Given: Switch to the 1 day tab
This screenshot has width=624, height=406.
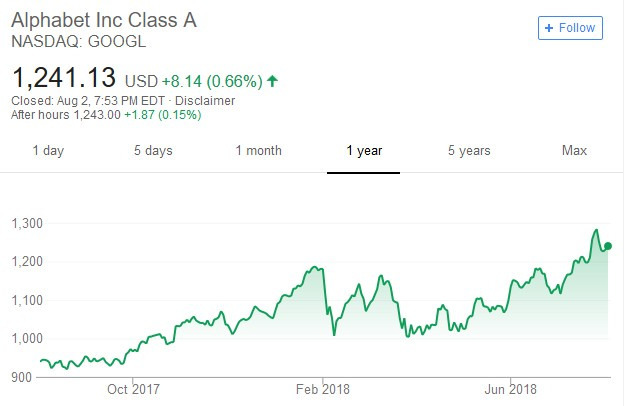Looking at the screenshot, I should pyautogui.click(x=48, y=151).
